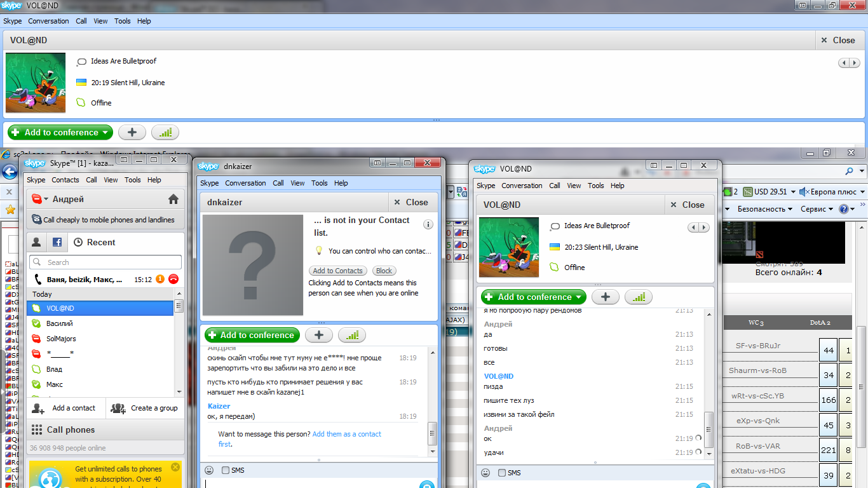Image resolution: width=868 pixels, height=488 pixels.
Task: Click Create a group button
Action: [146, 409]
